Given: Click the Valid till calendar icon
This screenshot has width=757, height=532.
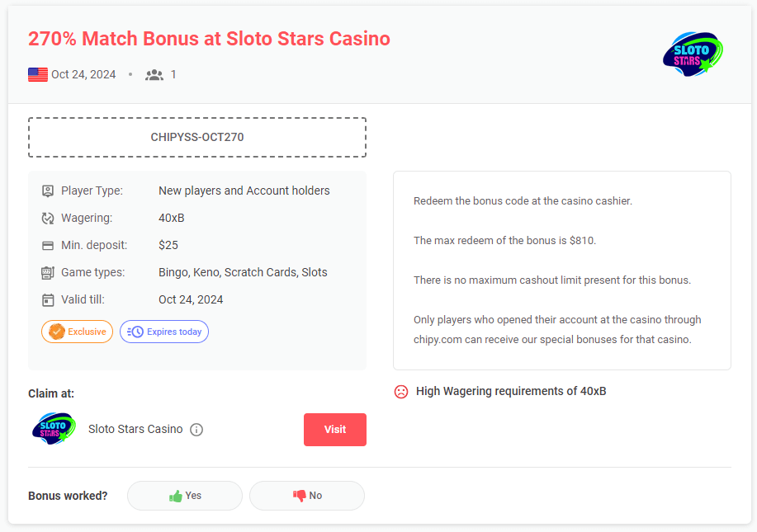Looking at the screenshot, I should point(48,299).
